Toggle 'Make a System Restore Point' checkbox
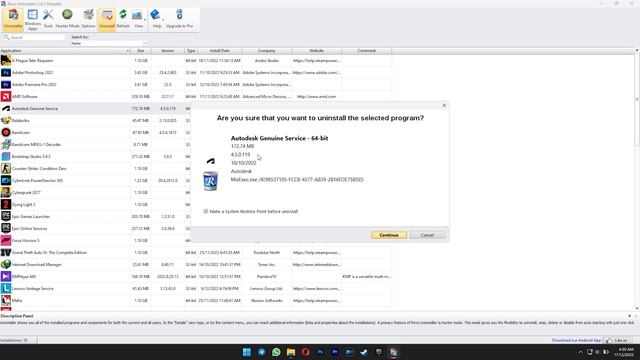Screen dimensions: 640x360 205,211
